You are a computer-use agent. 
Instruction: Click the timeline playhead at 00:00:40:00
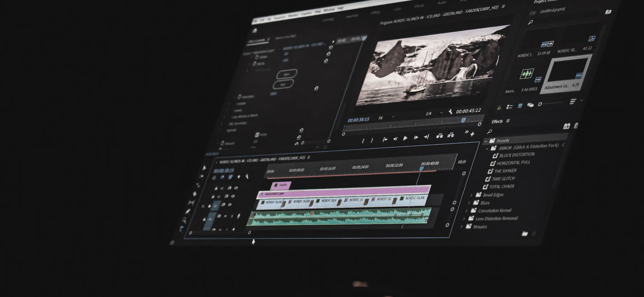(421, 168)
